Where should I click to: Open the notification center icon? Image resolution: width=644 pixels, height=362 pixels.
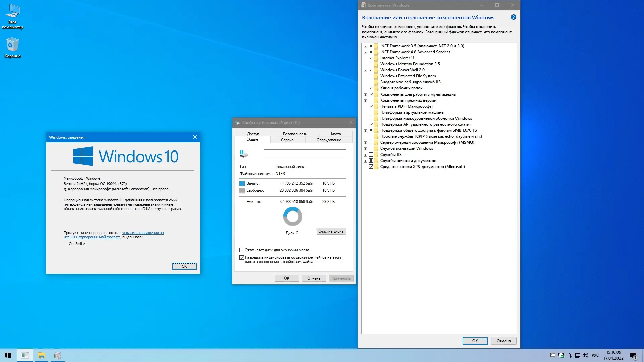pyautogui.click(x=633, y=356)
